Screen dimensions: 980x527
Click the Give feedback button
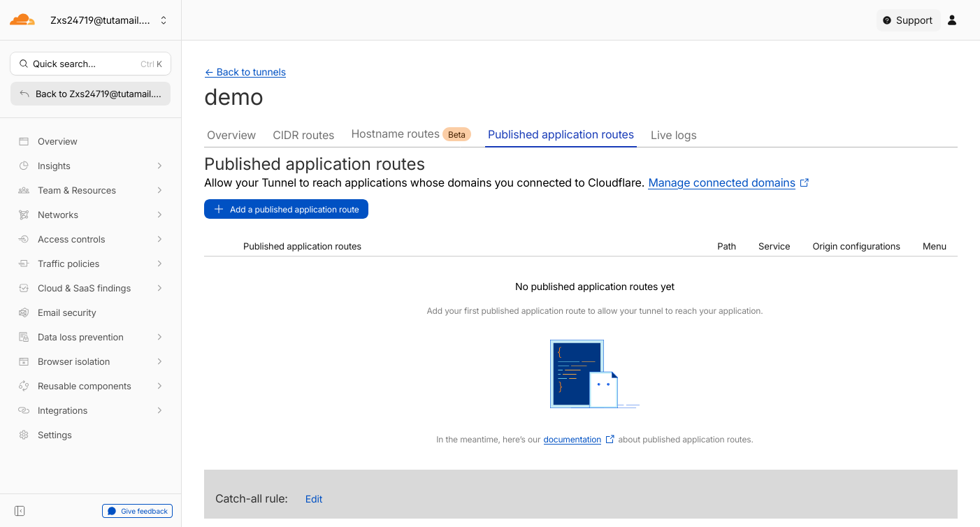pyautogui.click(x=137, y=511)
